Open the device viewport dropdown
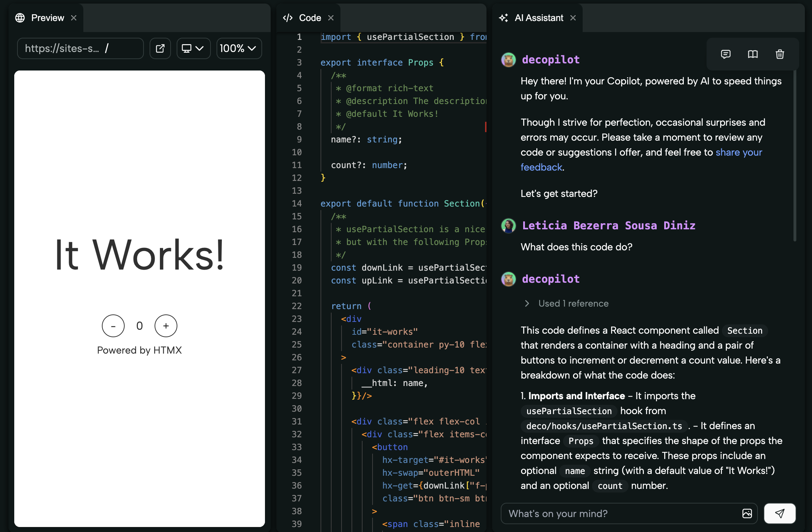This screenshot has height=532, width=812. pyautogui.click(x=193, y=48)
